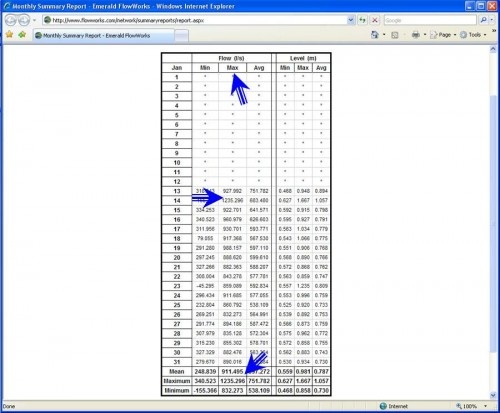The height and width of the screenshot is (413, 500).
Task: Click Maximum row level max 1.667
Action: click(x=303, y=381)
